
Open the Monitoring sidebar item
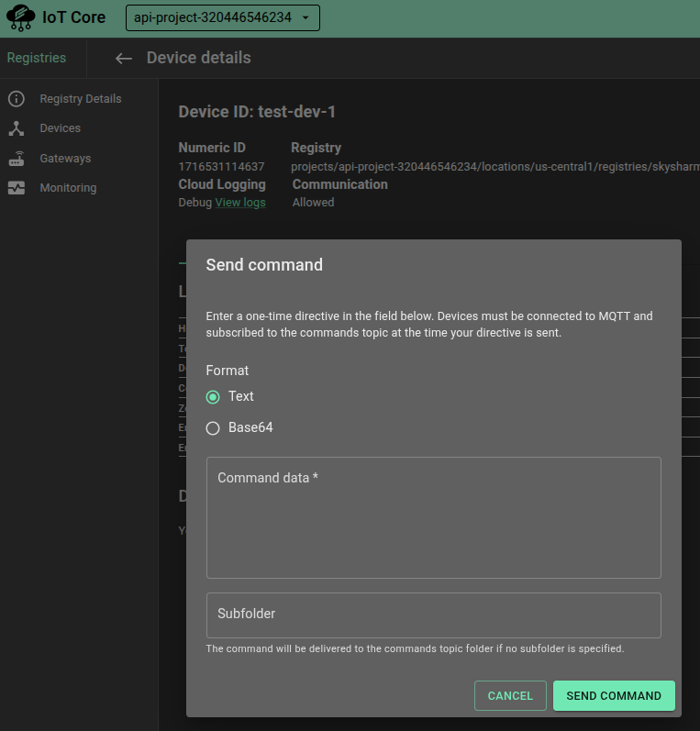(x=68, y=188)
